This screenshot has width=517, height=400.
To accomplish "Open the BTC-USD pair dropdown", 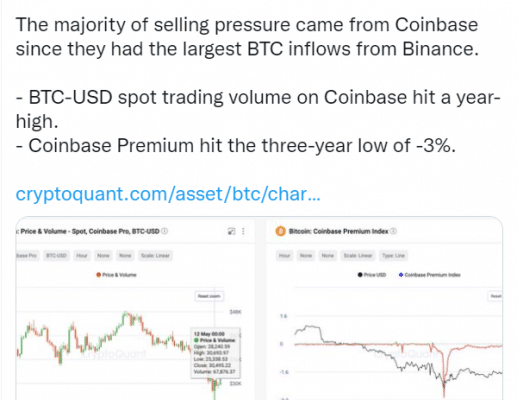I will 56,256.
